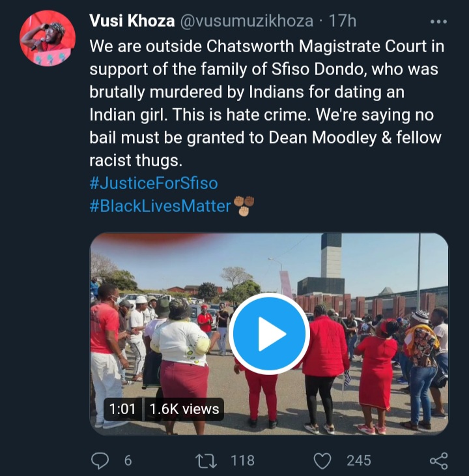Open Vusi Khoza's profile picture
The height and width of the screenshot is (476, 469).
tap(47, 38)
